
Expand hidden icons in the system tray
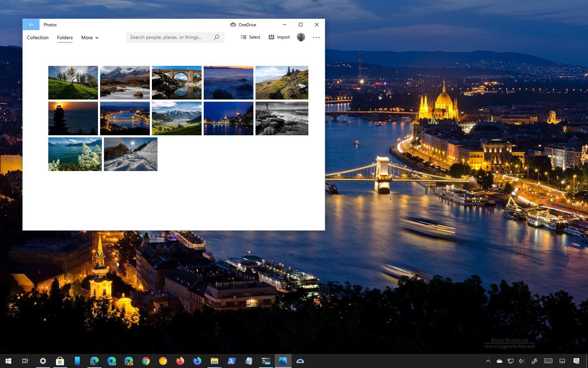point(489,361)
